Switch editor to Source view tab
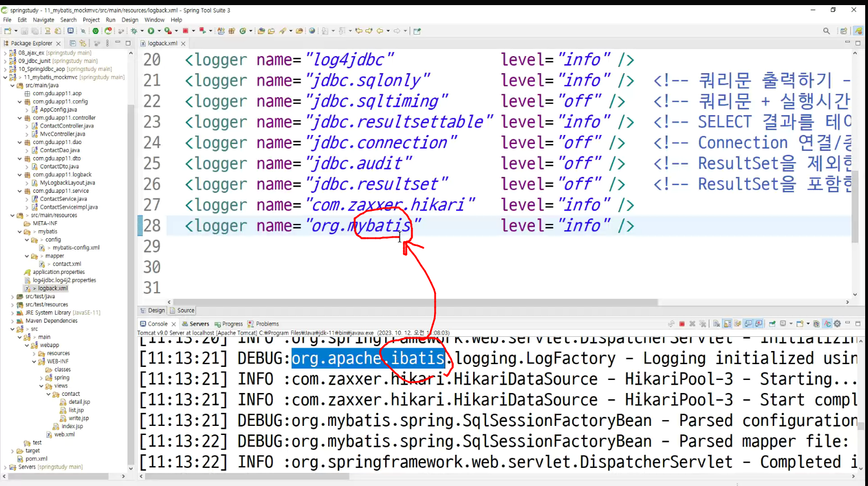The width and height of the screenshot is (868, 486). coord(182,310)
